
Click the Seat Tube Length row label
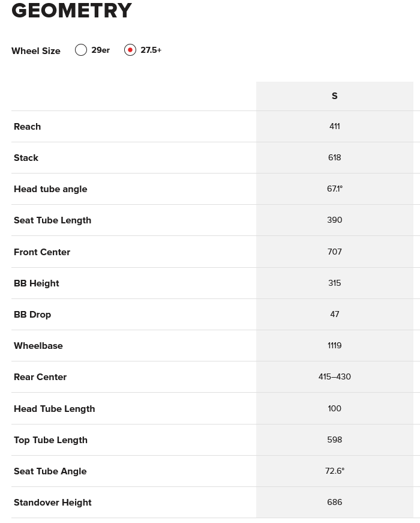click(52, 220)
